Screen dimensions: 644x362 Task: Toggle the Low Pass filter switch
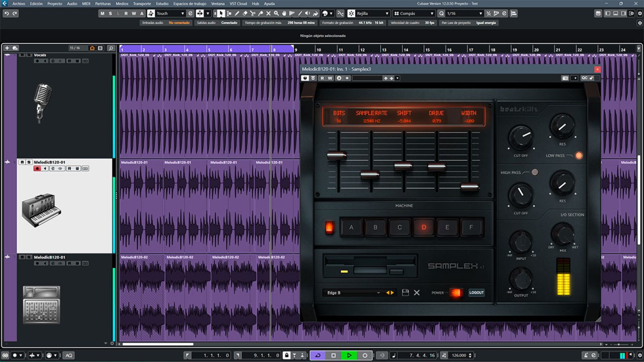[x=579, y=155]
